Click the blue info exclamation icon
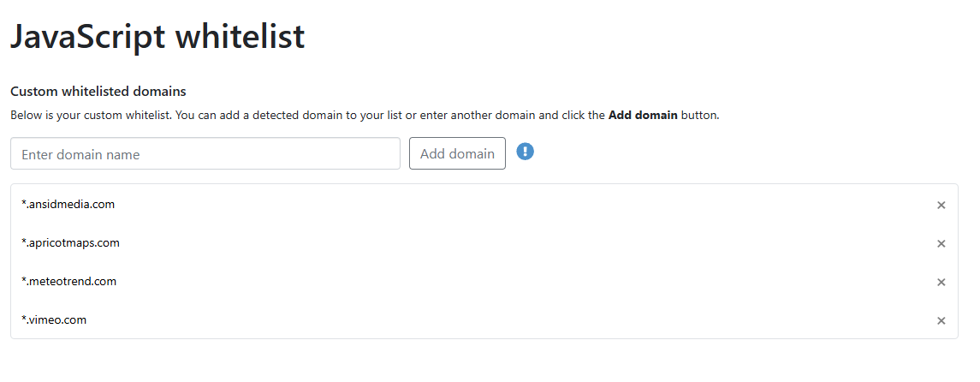 (526, 152)
